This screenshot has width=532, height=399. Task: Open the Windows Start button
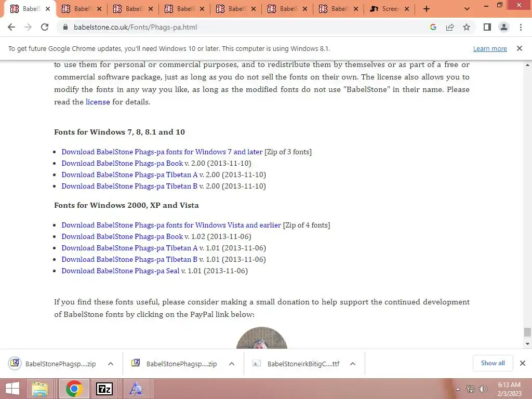click(x=12, y=389)
